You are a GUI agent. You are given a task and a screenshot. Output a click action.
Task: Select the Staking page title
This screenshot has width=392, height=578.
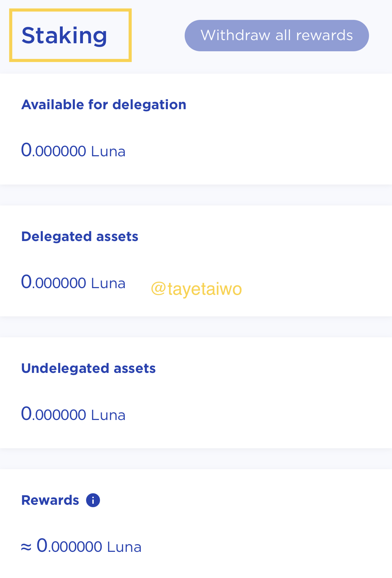coord(64,36)
